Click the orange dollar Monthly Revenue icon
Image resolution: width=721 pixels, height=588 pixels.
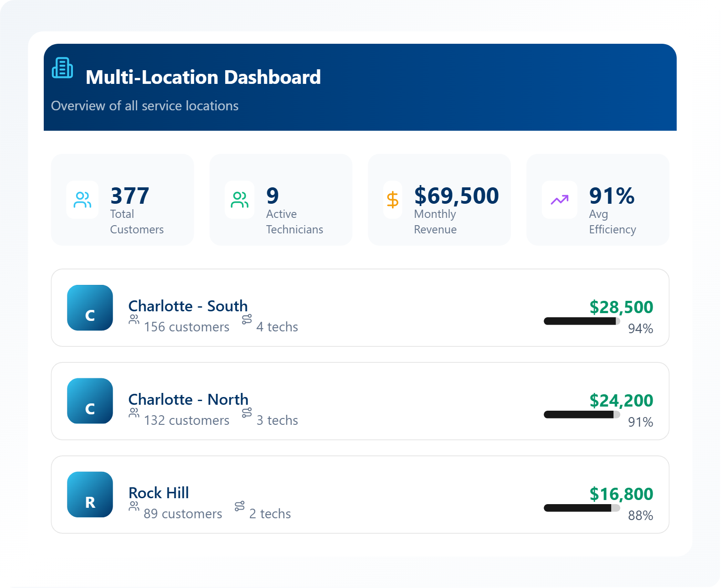[392, 200]
